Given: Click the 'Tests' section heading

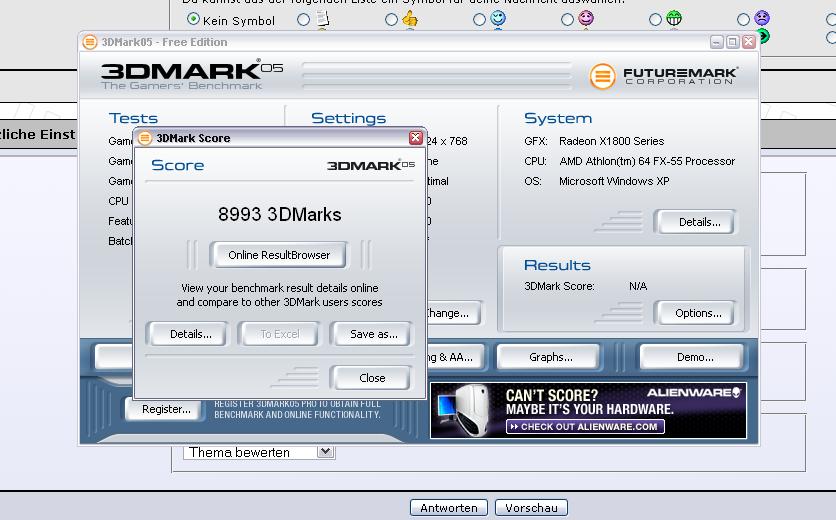Looking at the screenshot, I should [x=133, y=118].
